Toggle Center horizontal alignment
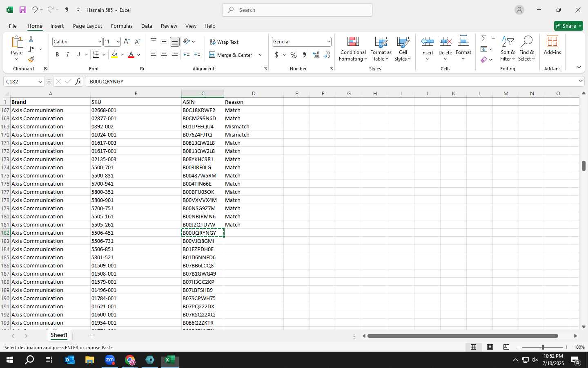This screenshot has height=368, width=588. [x=164, y=55]
